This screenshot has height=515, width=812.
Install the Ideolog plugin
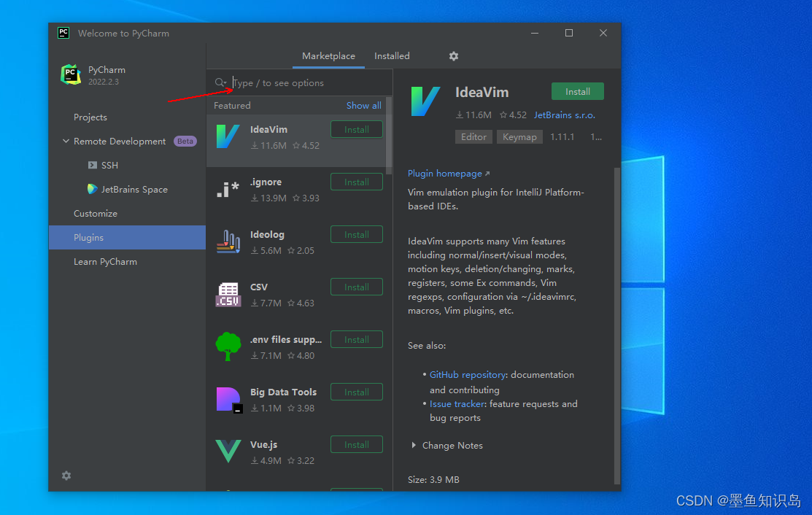coord(356,234)
